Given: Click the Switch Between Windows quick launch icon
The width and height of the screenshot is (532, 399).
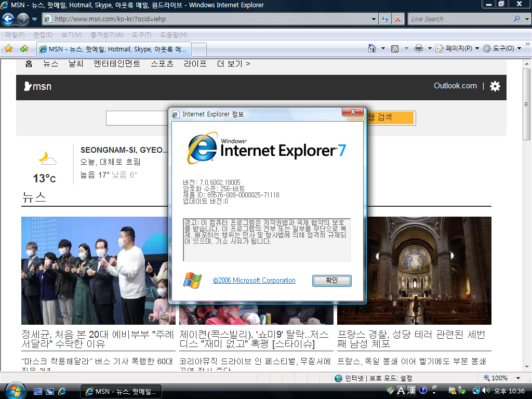Looking at the screenshot, I should click(49, 391).
